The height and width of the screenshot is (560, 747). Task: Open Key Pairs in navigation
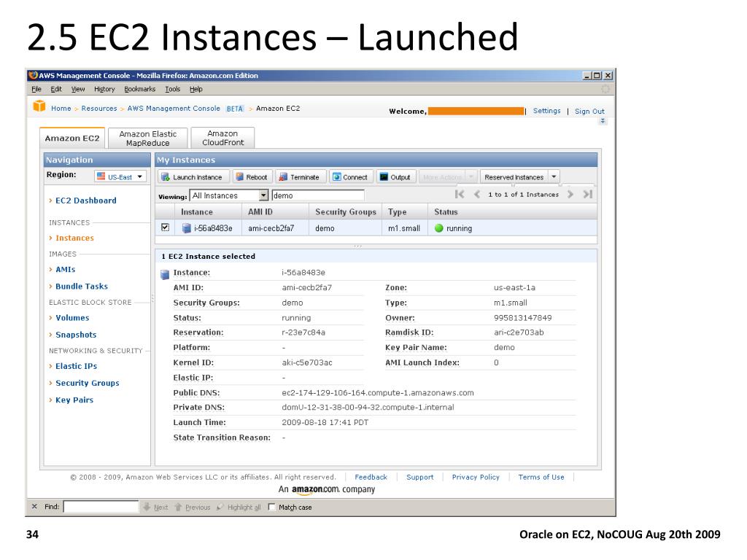[x=74, y=400]
